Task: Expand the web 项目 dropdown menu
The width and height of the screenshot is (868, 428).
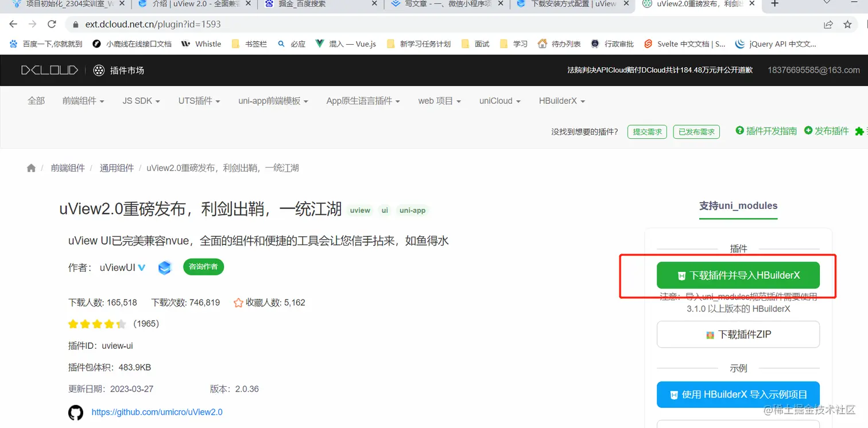Action: 440,100
